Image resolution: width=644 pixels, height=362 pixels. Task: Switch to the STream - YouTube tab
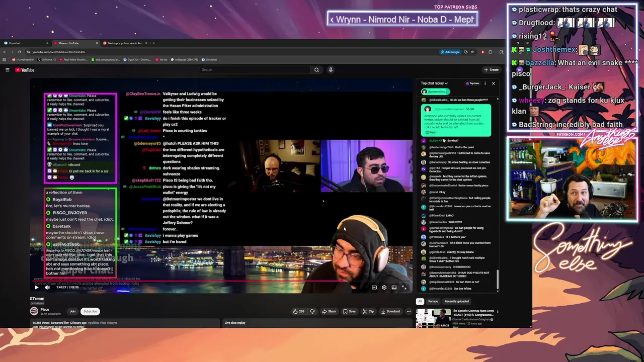coord(75,43)
